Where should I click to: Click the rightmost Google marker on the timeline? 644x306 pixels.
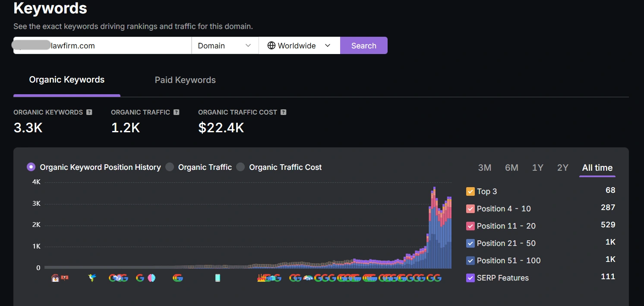(437, 278)
